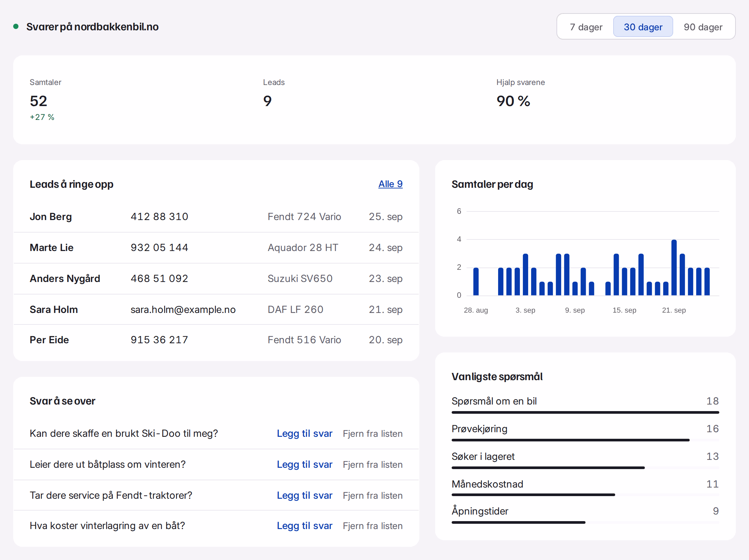Click the 21. sep chart axis label

(x=674, y=310)
